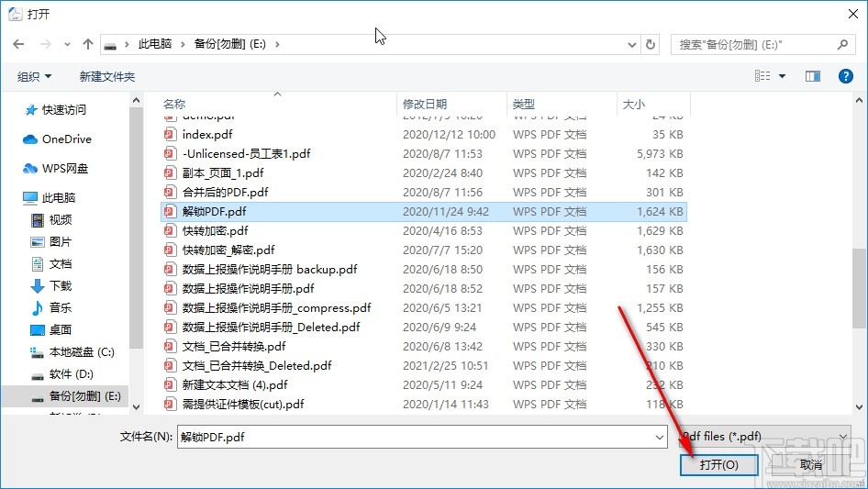Open the 视频 folder in sidebar
This screenshot has height=489, width=868.
[x=51, y=220]
